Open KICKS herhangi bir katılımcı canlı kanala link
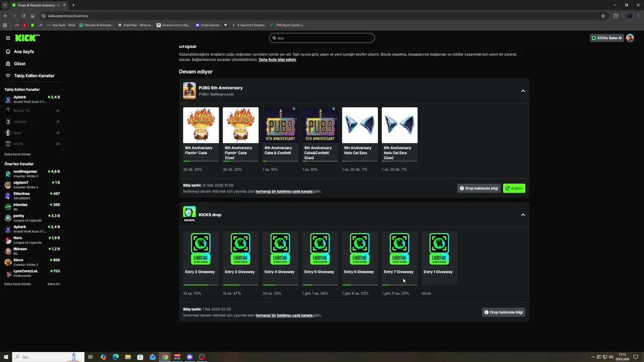 (284, 315)
